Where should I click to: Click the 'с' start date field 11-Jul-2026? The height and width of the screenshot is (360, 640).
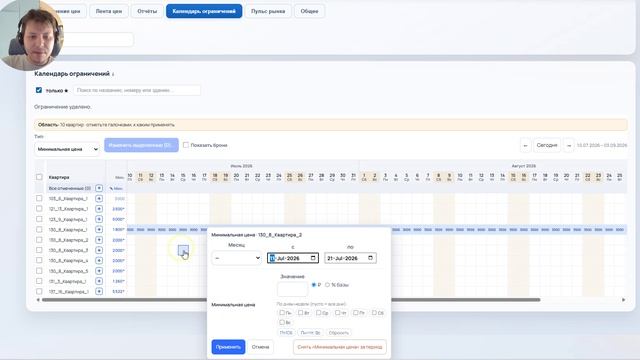pos(293,258)
